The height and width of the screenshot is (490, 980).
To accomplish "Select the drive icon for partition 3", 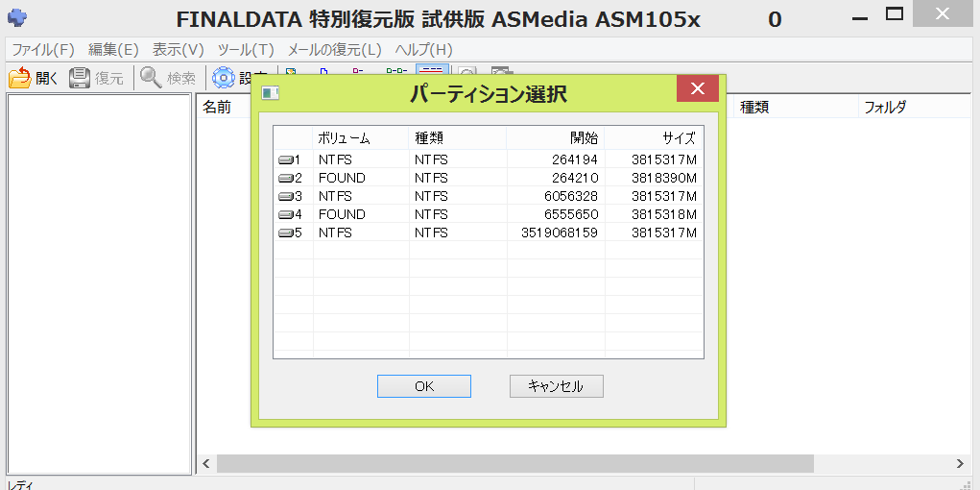I will (x=285, y=196).
